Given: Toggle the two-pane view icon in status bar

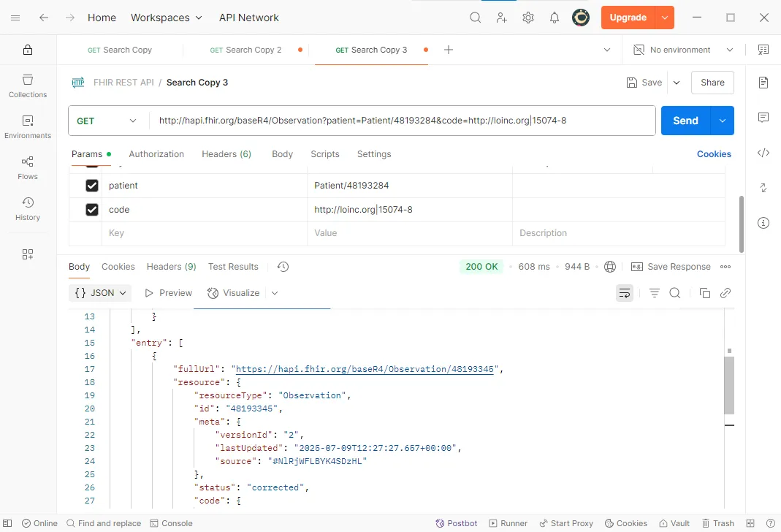Looking at the screenshot, I should tap(750, 523).
